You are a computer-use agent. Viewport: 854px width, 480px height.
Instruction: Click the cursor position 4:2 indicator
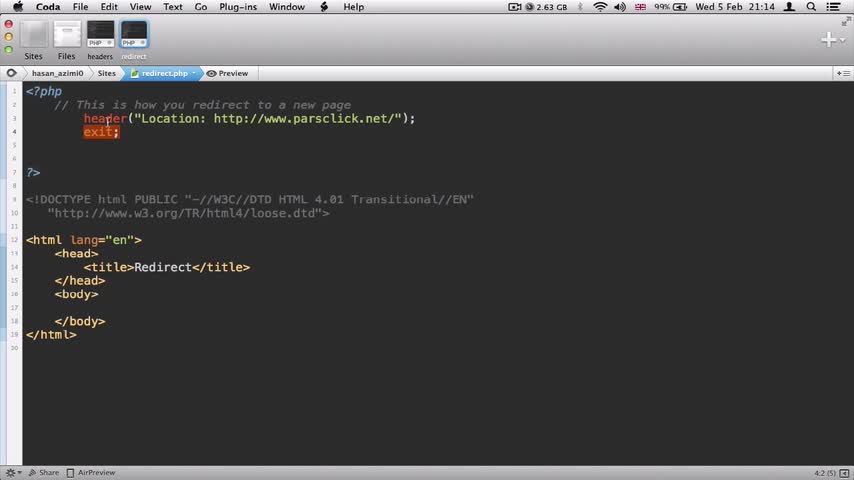tap(825, 473)
